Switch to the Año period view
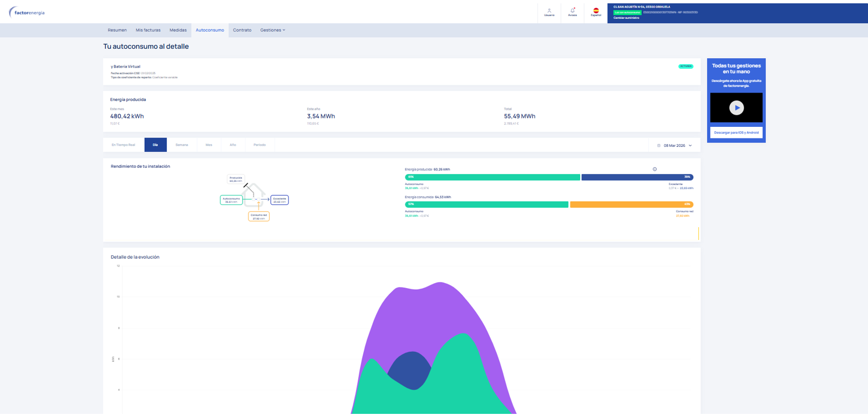 (232, 145)
